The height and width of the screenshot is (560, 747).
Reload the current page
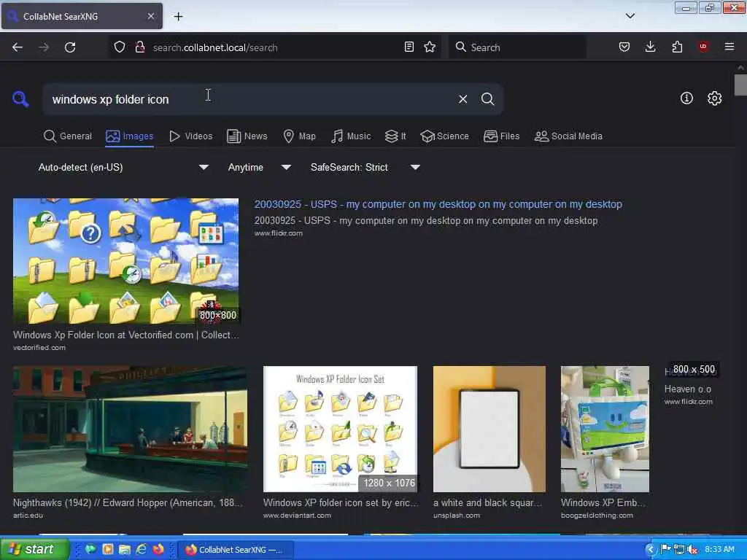[x=70, y=47]
